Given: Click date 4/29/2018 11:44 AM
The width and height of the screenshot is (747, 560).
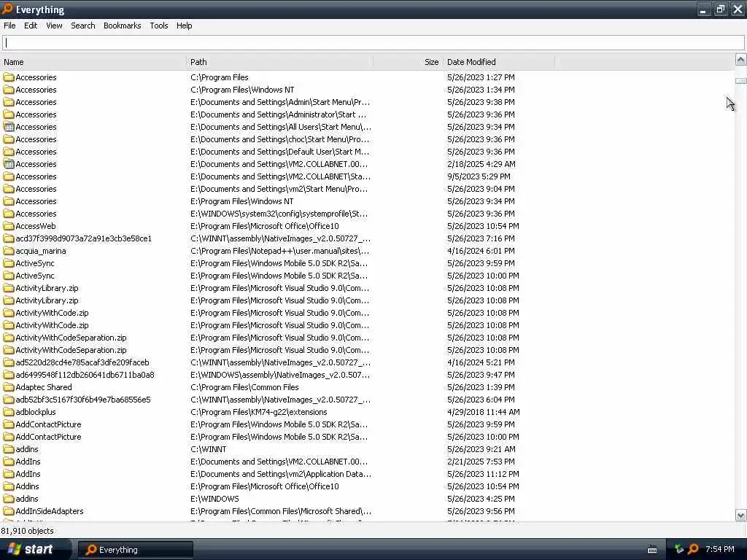Looking at the screenshot, I should 483,412.
